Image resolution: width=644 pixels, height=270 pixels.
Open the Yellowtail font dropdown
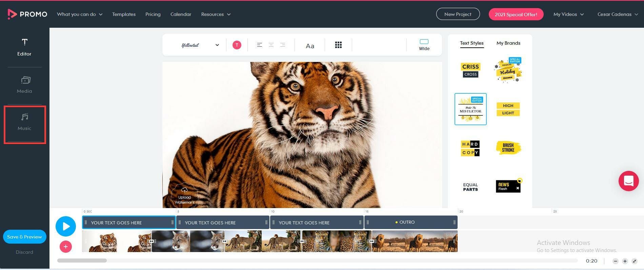point(200,45)
